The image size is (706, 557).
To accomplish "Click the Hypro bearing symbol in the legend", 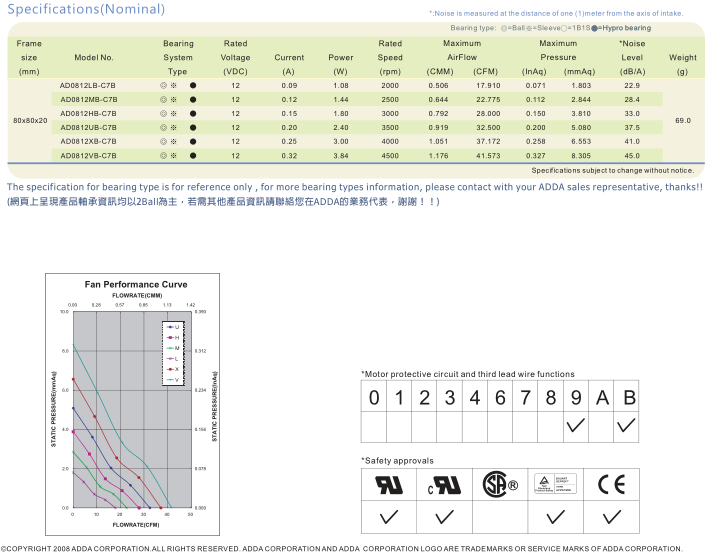I will pyautogui.click(x=594, y=28).
